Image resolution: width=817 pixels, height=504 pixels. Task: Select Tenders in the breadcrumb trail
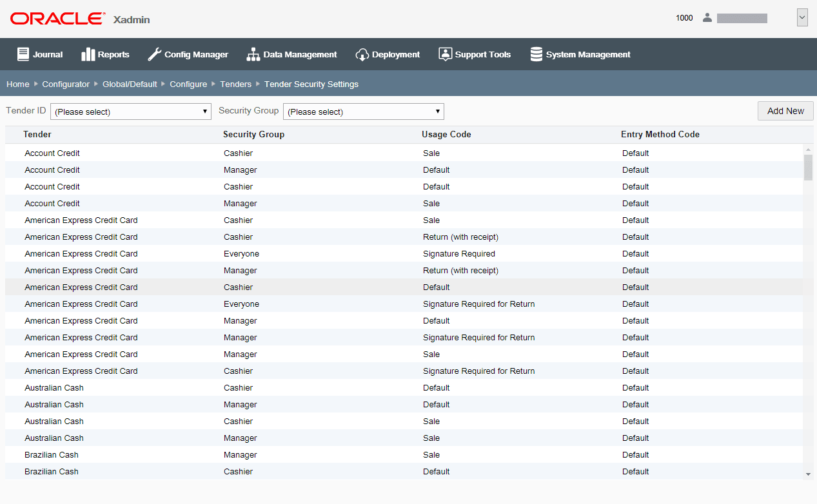point(236,84)
